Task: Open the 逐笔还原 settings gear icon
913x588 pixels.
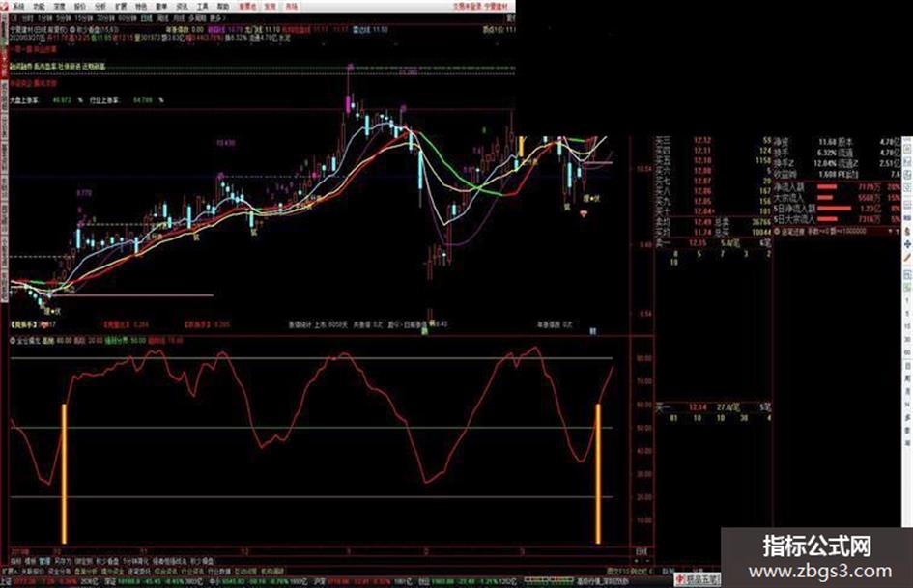Action: click(777, 231)
